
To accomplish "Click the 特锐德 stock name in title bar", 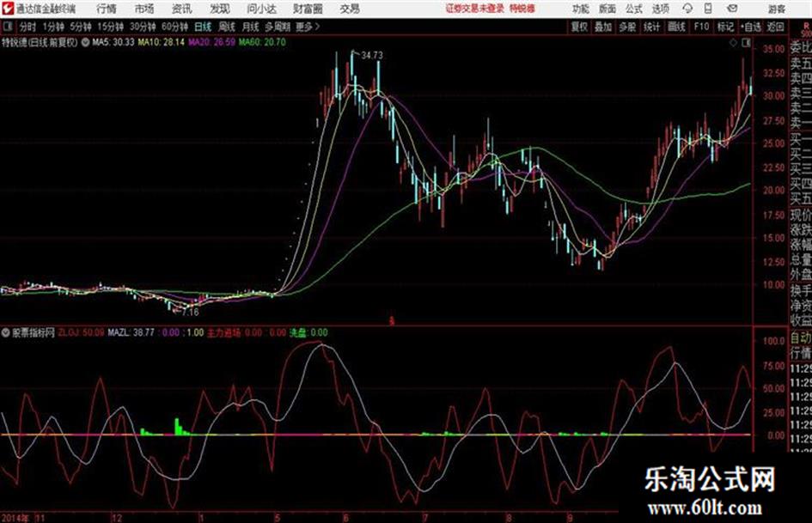I will tap(522, 9).
